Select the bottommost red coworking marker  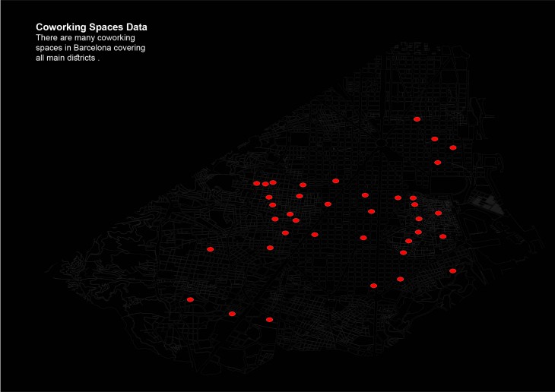[x=269, y=320]
